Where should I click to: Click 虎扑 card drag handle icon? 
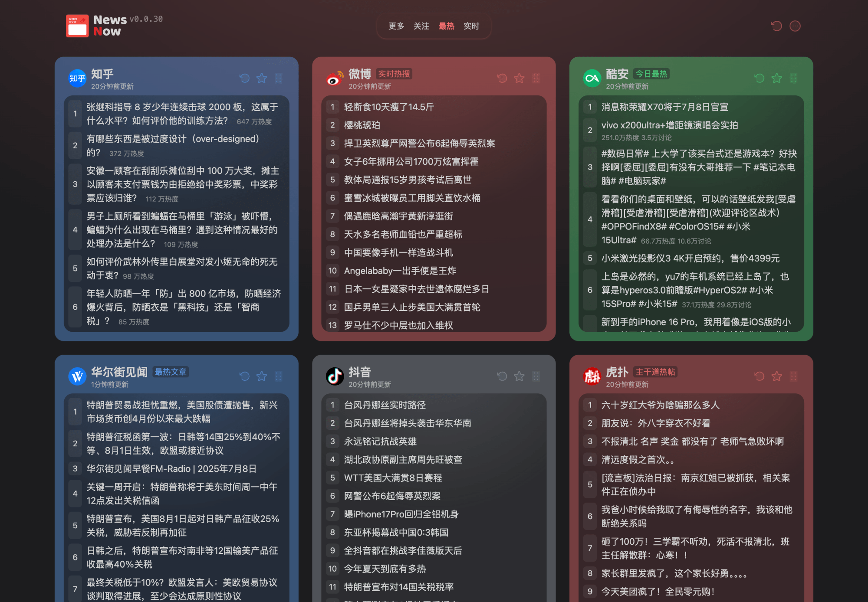click(x=793, y=376)
